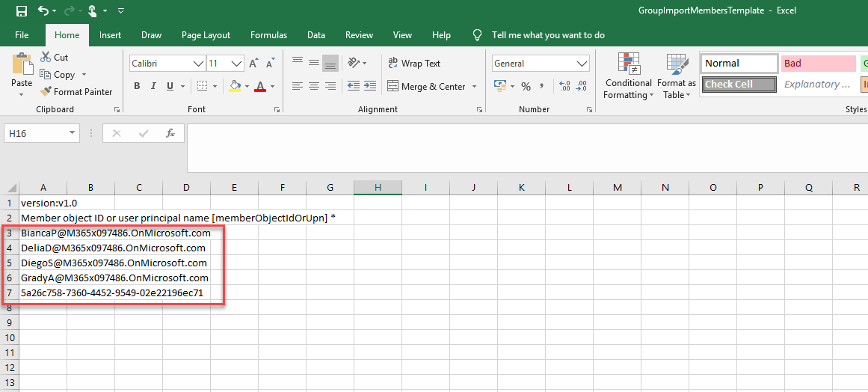Switch to the Insert tab
Screen dimensions: 868x392
[x=110, y=35]
